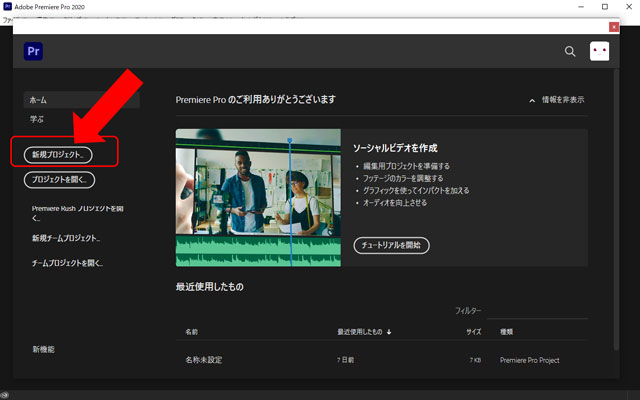The width and height of the screenshot is (640, 400).
Task: Click the 新規プロジェクト button
Action: coord(58,155)
